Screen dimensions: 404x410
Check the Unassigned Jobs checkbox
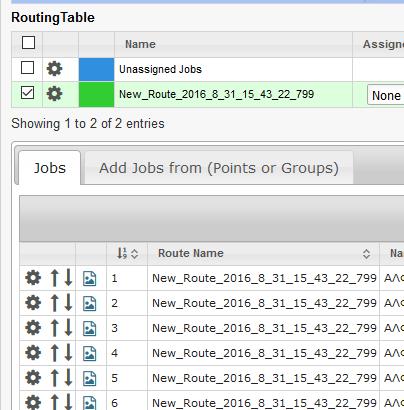pyautogui.click(x=27, y=68)
